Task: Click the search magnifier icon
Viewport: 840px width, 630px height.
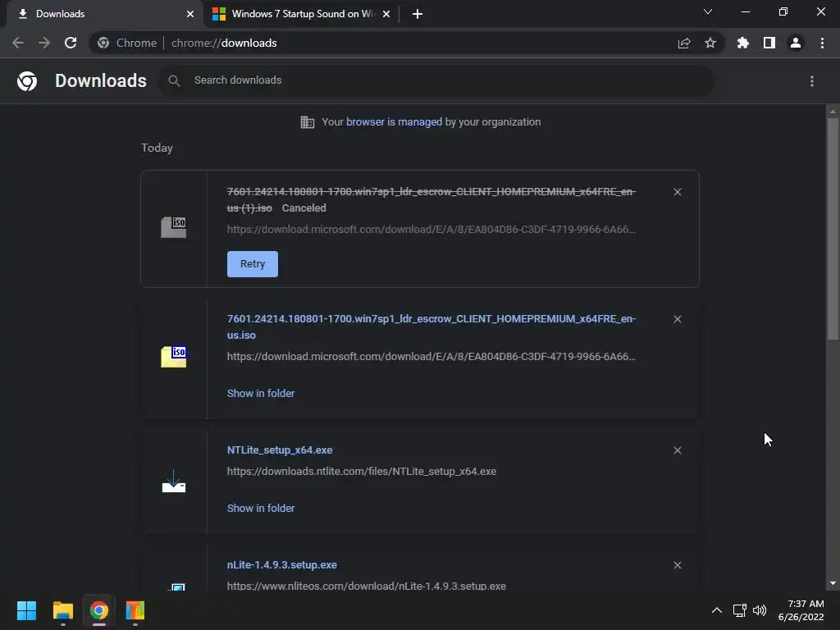Action: click(174, 80)
